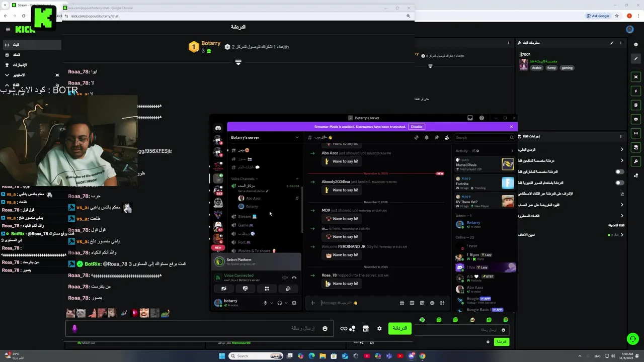The height and width of the screenshot is (362, 644).
Task: Open Windows Start menu
Action: [x=222, y=356]
